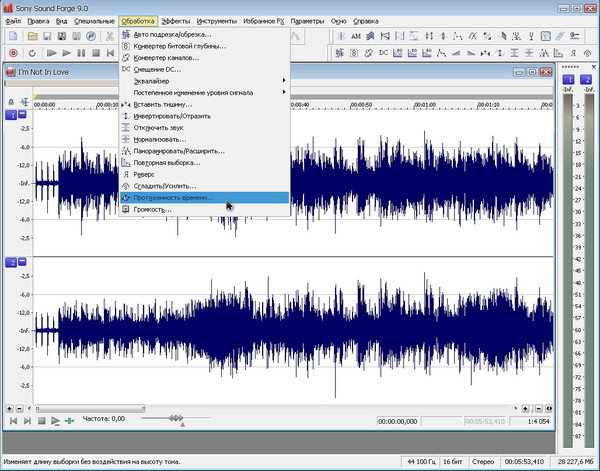Choose Конвертер битовой глубины from menu
Image resolution: width=600 pixels, height=471 pixels.
coord(205,46)
